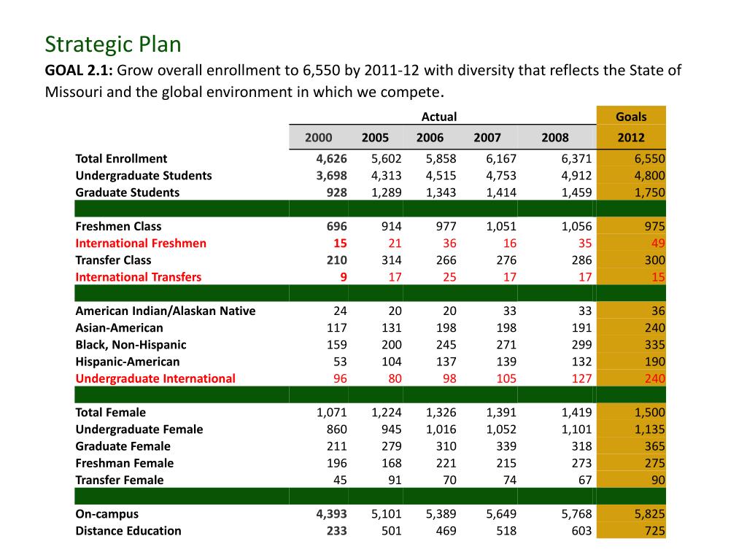Click the 'Asian-American' row label
Image resolution: width=747 pixels, height=560 pixels.
coord(119,327)
